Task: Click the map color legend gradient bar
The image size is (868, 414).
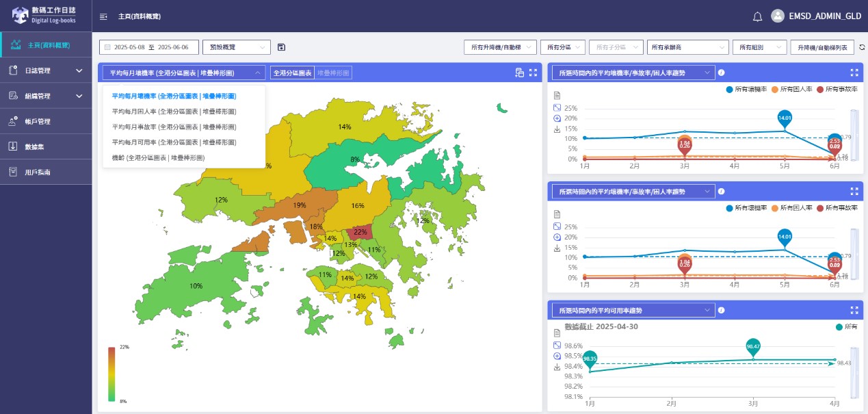Action: 111,374
